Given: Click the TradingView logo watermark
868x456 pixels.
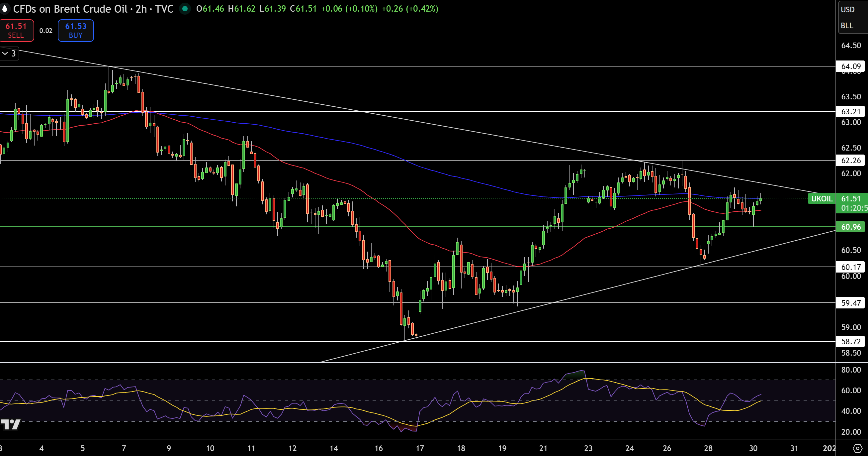Looking at the screenshot, I should click(x=10, y=424).
